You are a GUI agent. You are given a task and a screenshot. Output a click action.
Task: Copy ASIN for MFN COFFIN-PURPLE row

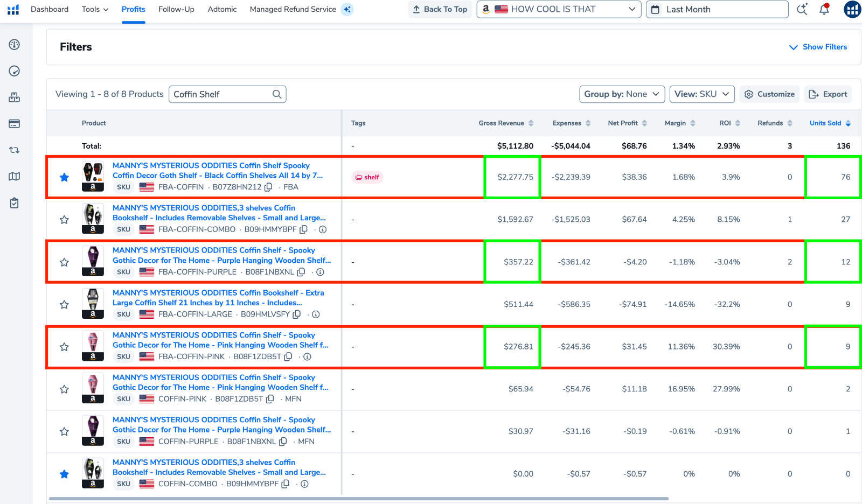(x=283, y=441)
